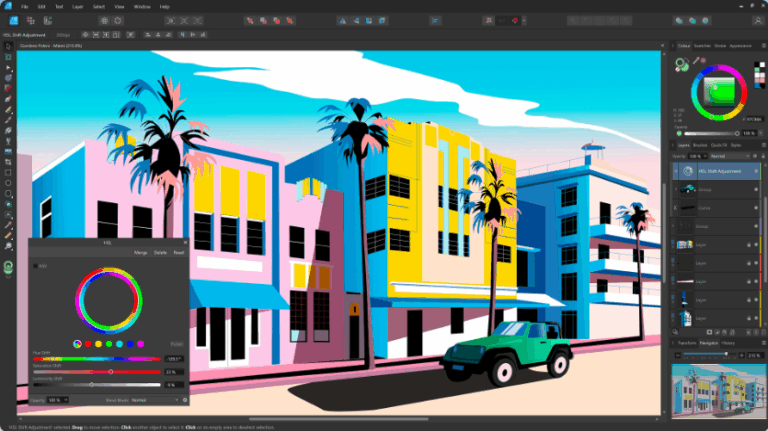Image resolution: width=768 pixels, height=431 pixels.
Task: Click the colour picker eyedropper in Colour panel
Action: coord(696,60)
